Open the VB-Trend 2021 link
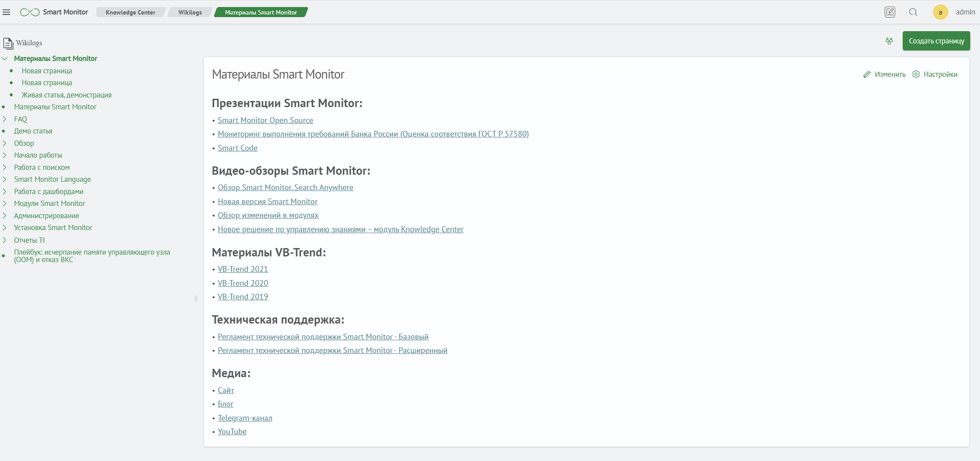Screen dimensions: 980x461 point(243,269)
